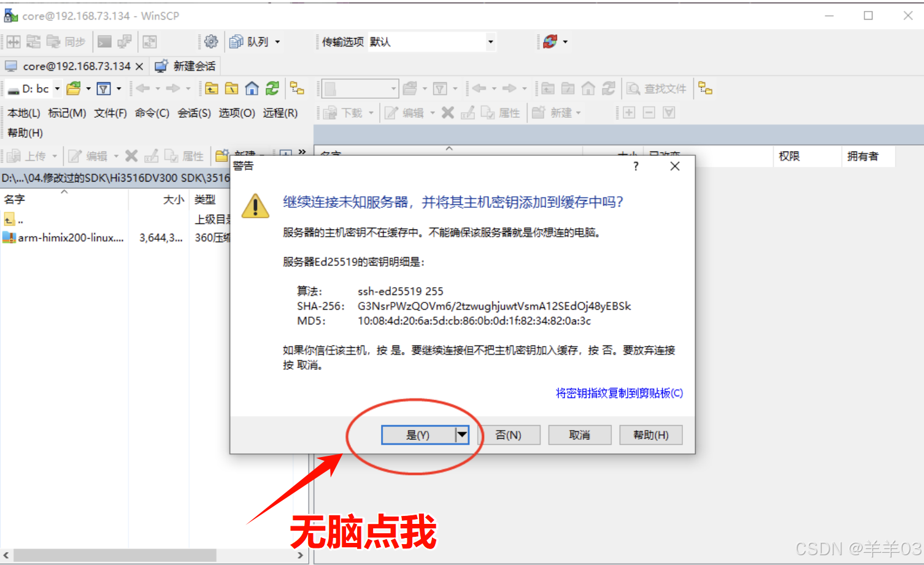The height and width of the screenshot is (565, 924).
Task: Close the 警告 warning dialog with X
Action: tap(675, 166)
